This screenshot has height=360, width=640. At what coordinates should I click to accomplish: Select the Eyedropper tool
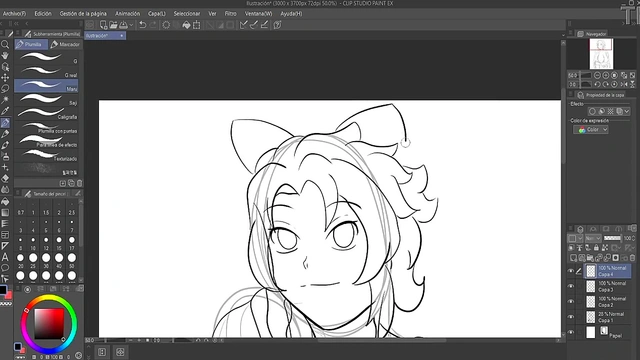(x=5, y=111)
